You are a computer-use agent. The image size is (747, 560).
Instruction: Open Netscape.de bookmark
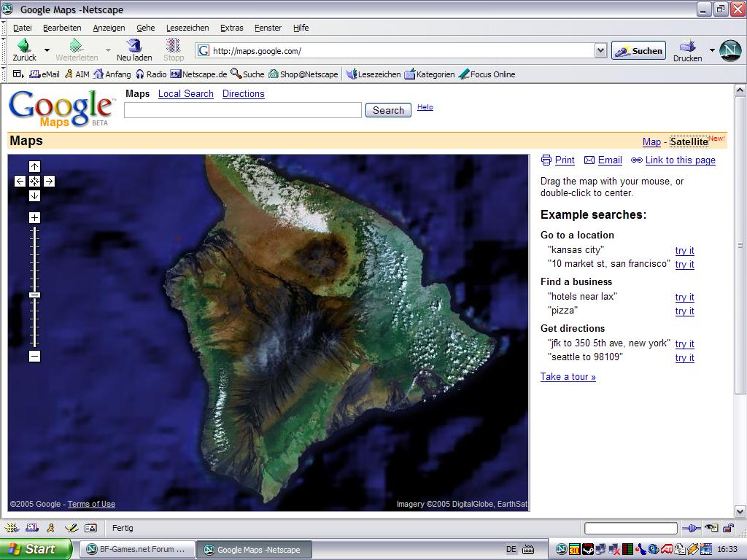198,74
